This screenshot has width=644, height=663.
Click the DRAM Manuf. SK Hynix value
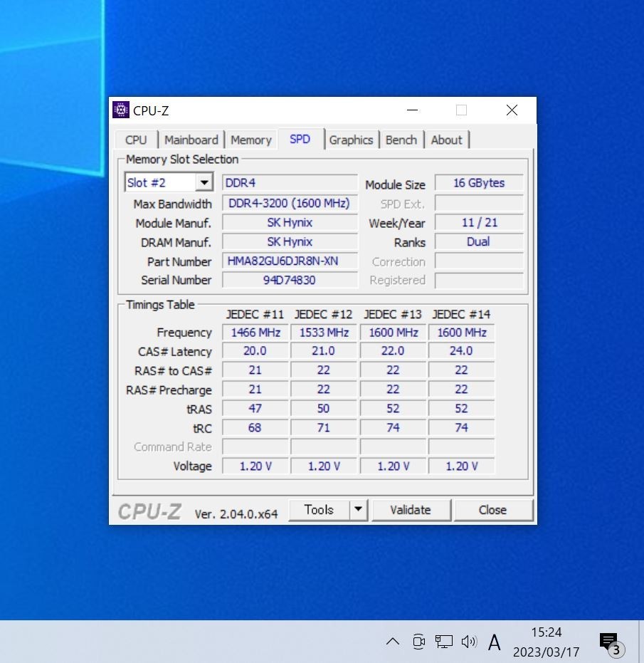(x=290, y=241)
